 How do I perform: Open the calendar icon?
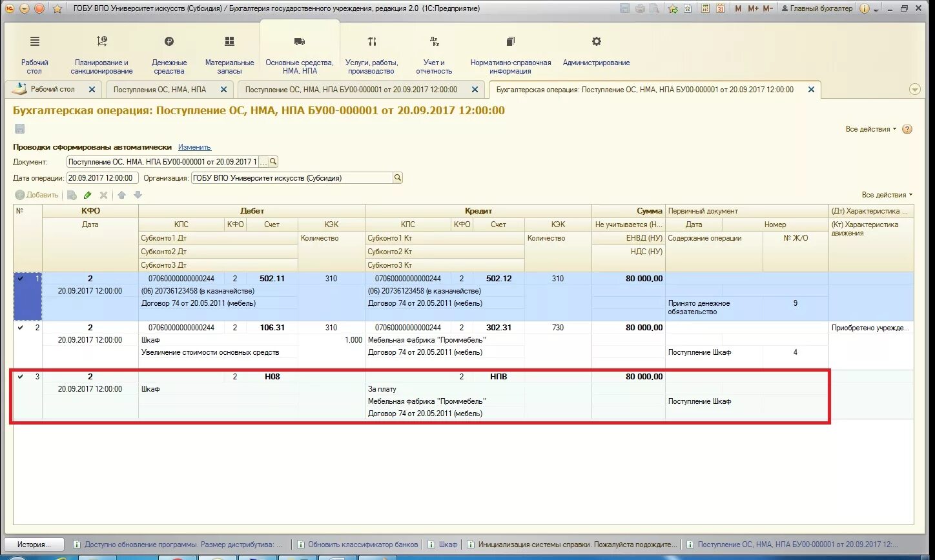pos(720,8)
